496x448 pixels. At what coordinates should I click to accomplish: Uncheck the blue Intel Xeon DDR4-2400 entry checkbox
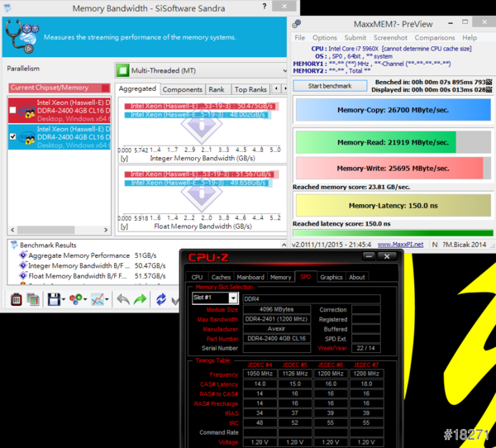click(x=12, y=136)
